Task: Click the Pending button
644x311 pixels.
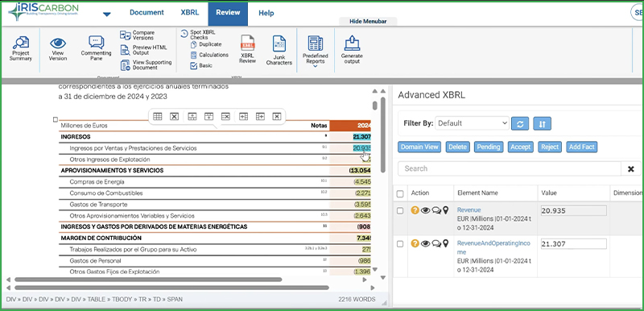Action: (x=489, y=147)
